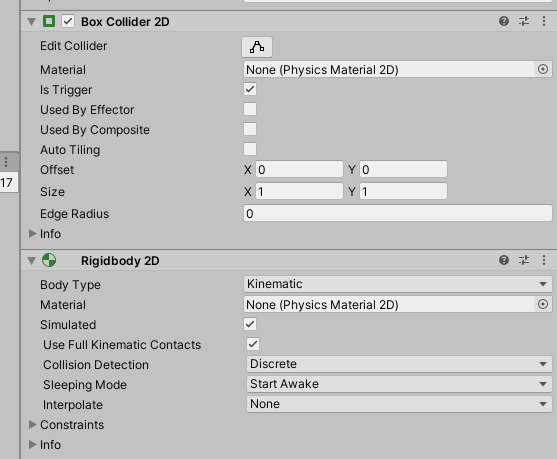
Task: Open the Body Type Kinematic dropdown
Action: pos(398,284)
